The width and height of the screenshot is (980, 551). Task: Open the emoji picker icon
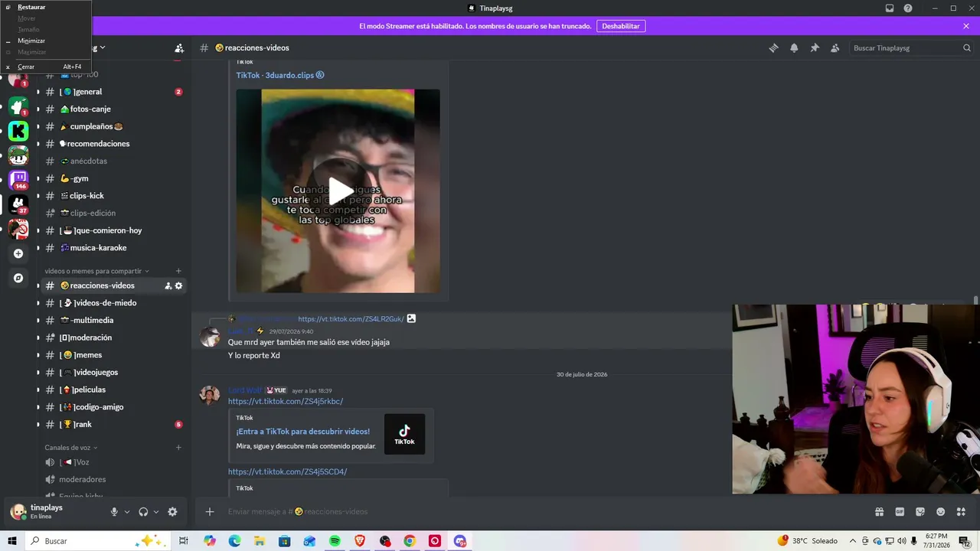tap(940, 512)
